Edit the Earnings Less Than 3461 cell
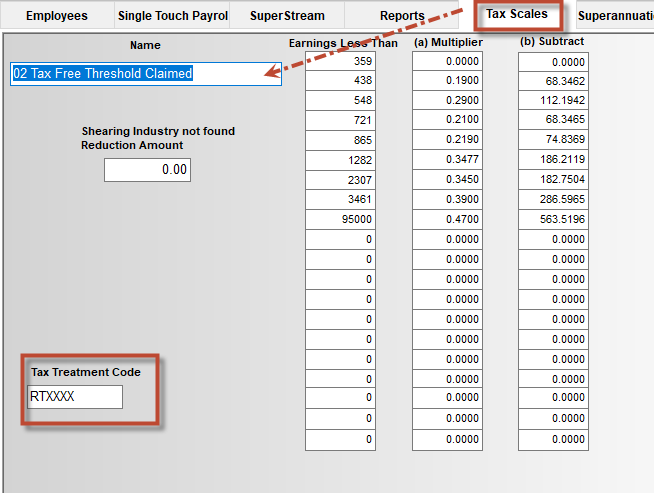 click(x=340, y=200)
